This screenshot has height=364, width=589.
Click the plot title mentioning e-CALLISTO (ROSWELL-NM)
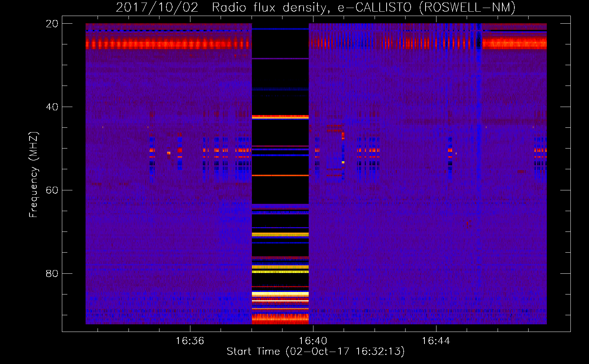point(316,8)
